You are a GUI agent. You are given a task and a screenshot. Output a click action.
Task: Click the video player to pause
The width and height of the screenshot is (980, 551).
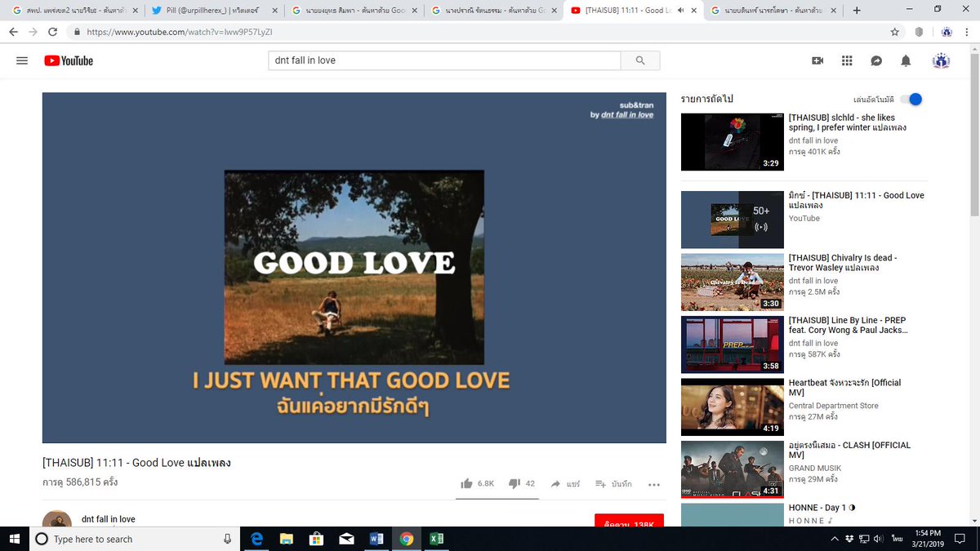click(x=354, y=268)
